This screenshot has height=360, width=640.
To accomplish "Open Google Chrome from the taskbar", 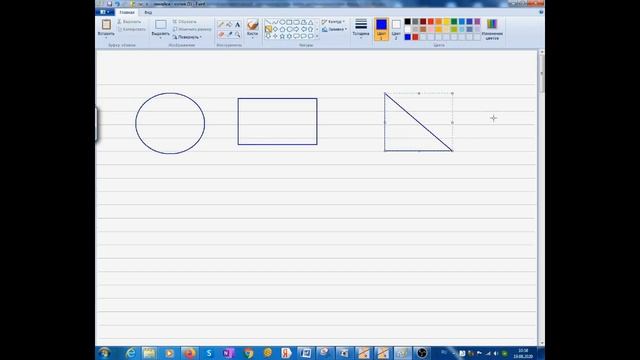I will 248,353.
